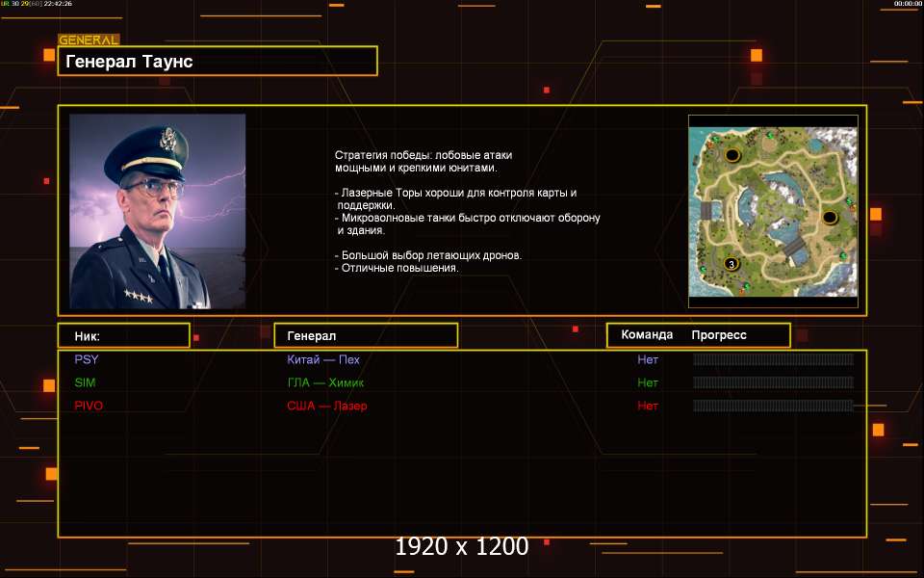Image resolution: width=924 pixels, height=578 pixels.
Task: Click start position 3 marker on minimap
Action: (731, 264)
